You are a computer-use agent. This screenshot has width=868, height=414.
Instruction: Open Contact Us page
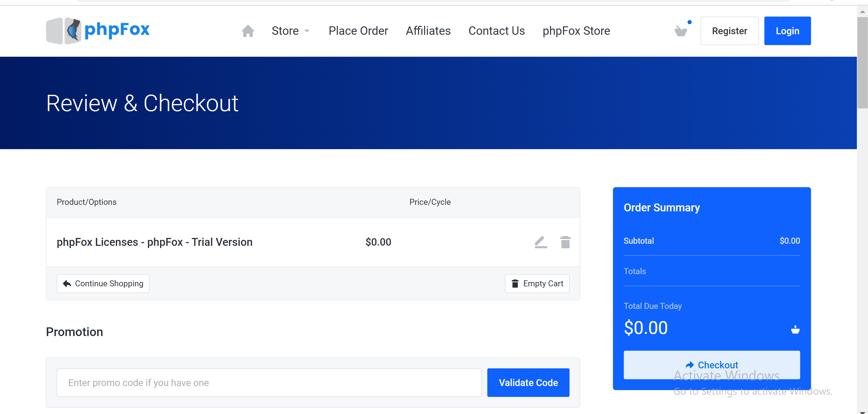(x=496, y=31)
